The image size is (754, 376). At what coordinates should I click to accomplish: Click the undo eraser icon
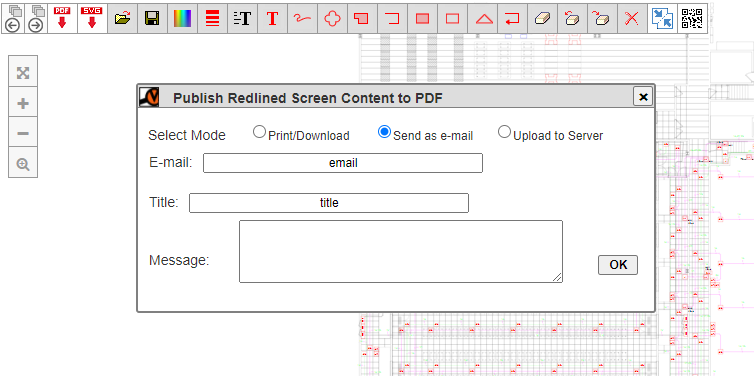572,18
